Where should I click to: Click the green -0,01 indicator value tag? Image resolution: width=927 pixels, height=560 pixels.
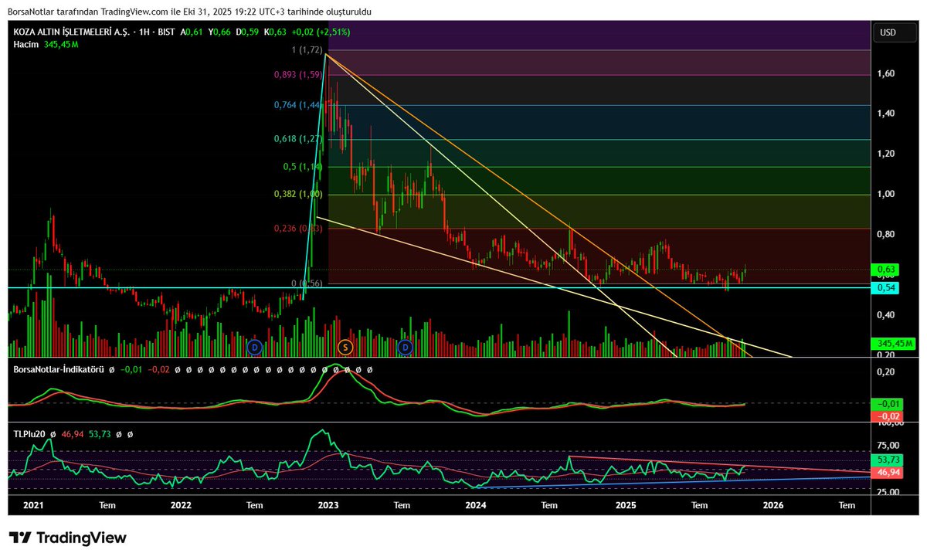pos(886,404)
